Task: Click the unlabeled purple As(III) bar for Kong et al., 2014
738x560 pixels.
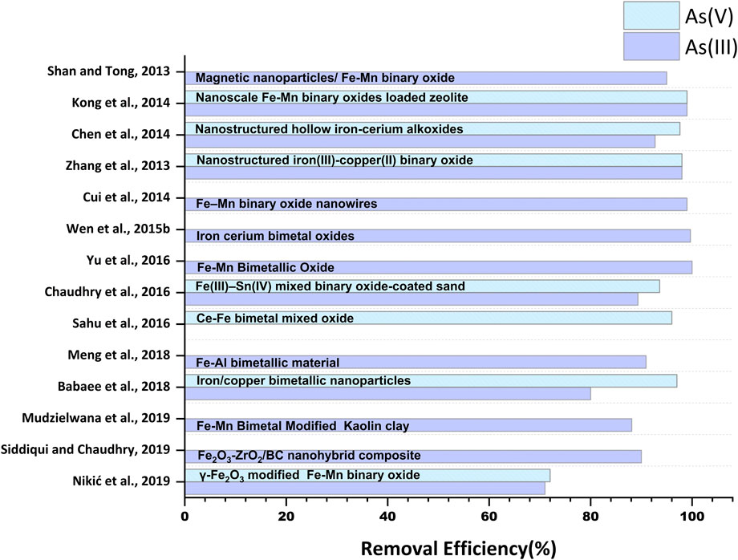Action: (436, 110)
